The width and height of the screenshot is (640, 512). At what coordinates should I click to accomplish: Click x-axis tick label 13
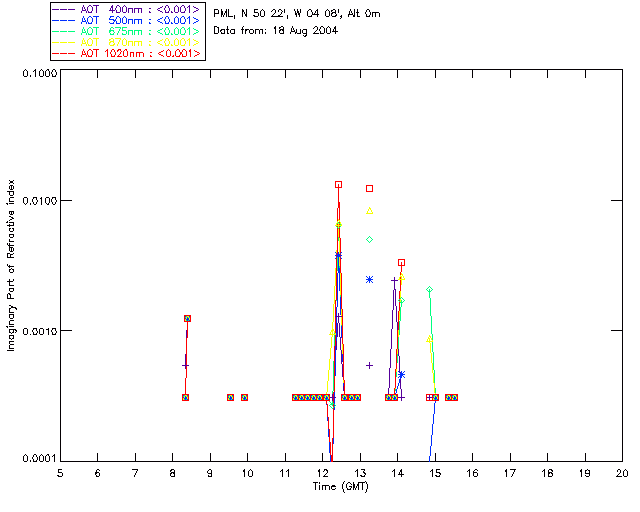point(360,473)
